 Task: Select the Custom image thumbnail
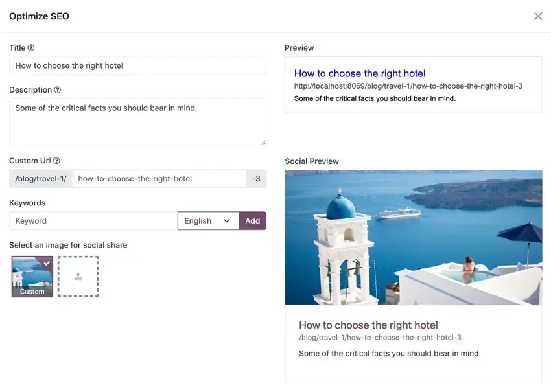pos(32,277)
